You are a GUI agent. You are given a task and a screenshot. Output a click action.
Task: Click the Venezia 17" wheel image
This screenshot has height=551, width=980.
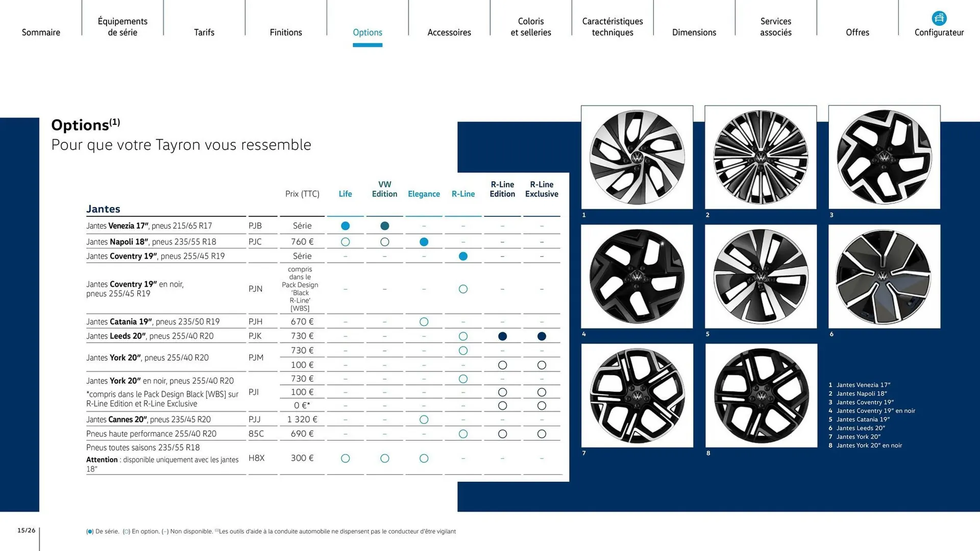click(637, 157)
